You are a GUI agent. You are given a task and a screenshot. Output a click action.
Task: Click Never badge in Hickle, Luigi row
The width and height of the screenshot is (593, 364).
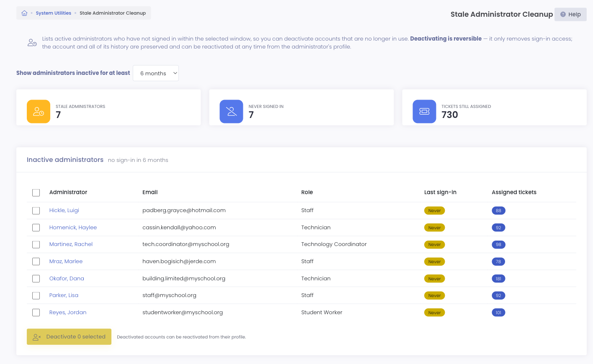pos(434,211)
